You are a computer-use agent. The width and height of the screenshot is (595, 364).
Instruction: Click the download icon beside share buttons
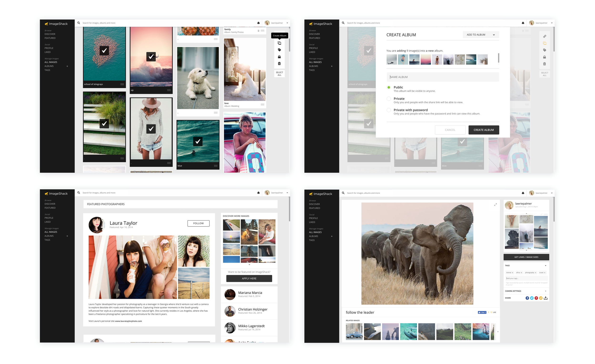tap(545, 298)
